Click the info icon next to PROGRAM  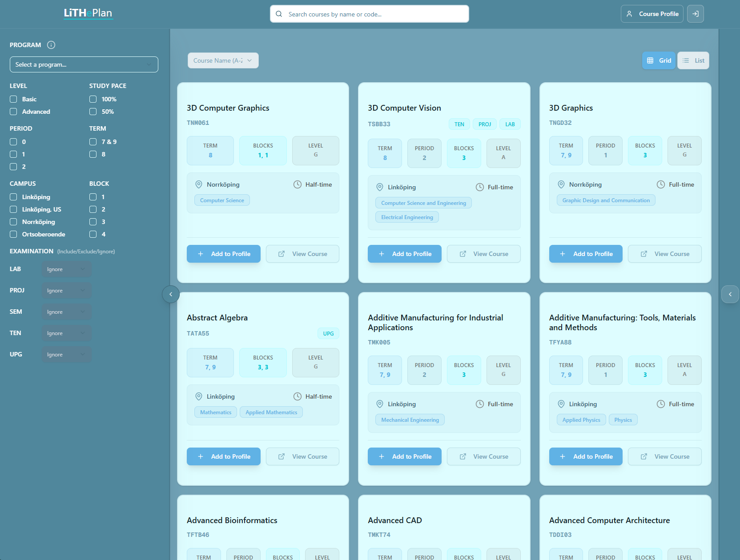[x=52, y=45]
